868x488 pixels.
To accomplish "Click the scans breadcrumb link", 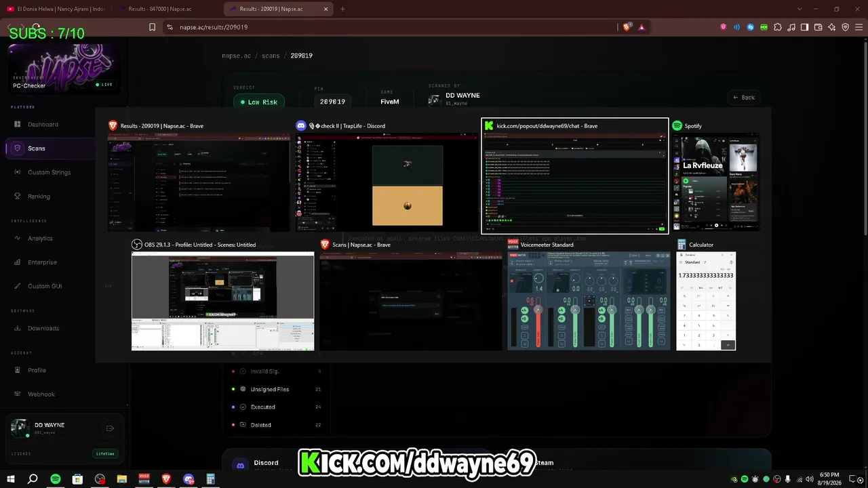I will (x=271, y=56).
